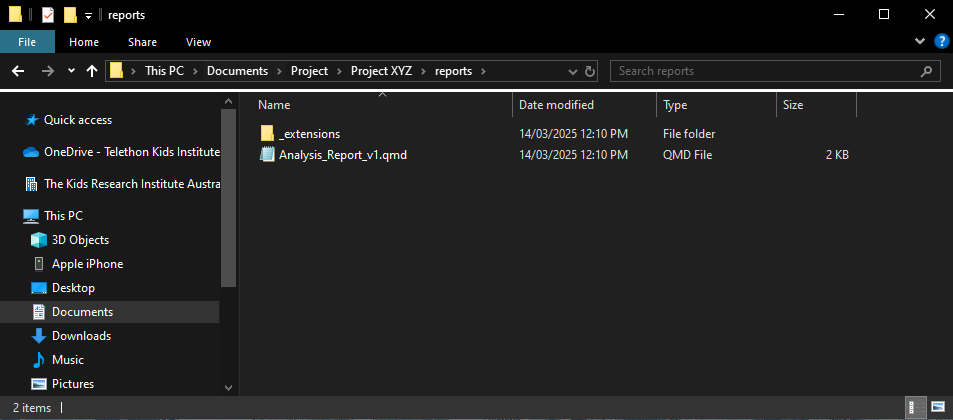Screen dimensions: 953x420
Task: Expand the address bar history dropdown
Action: pyautogui.click(x=572, y=71)
